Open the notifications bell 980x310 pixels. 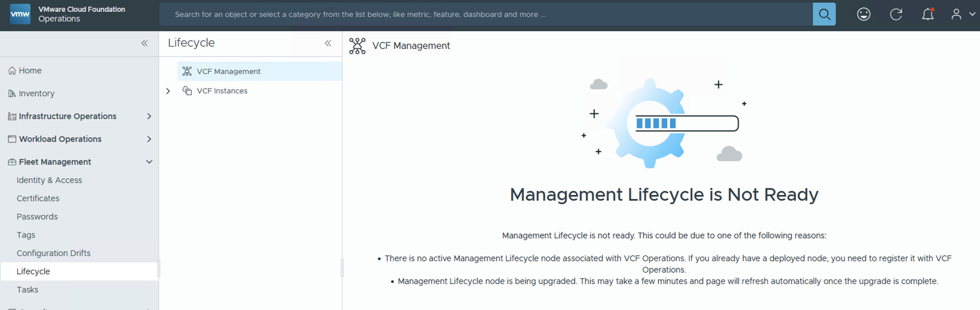(927, 15)
